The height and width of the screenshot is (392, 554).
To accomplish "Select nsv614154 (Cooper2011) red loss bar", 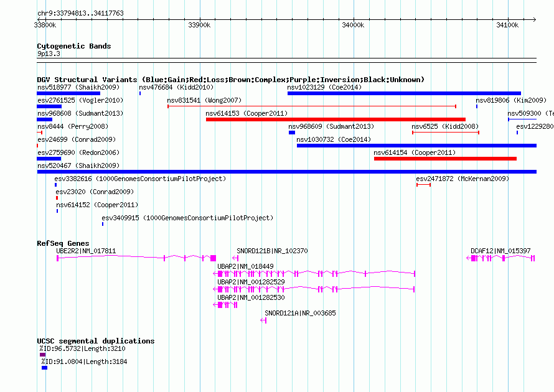I will 445,159.
